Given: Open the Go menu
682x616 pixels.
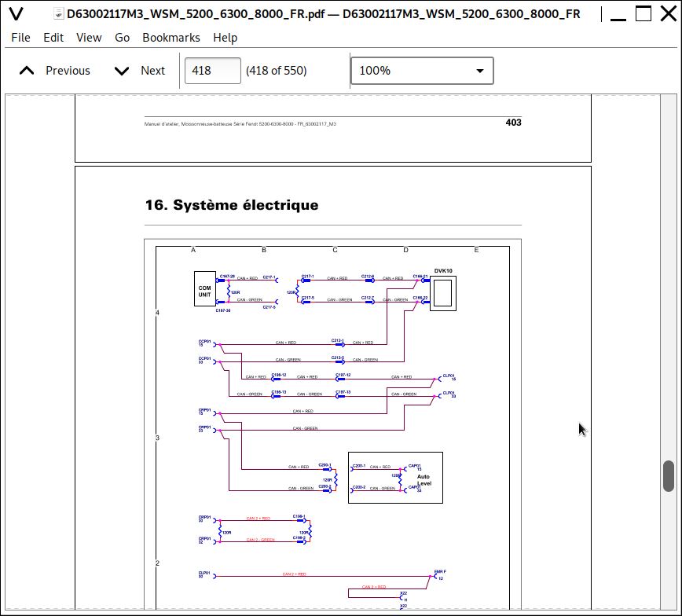Looking at the screenshot, I should click(x=122, y=38).
